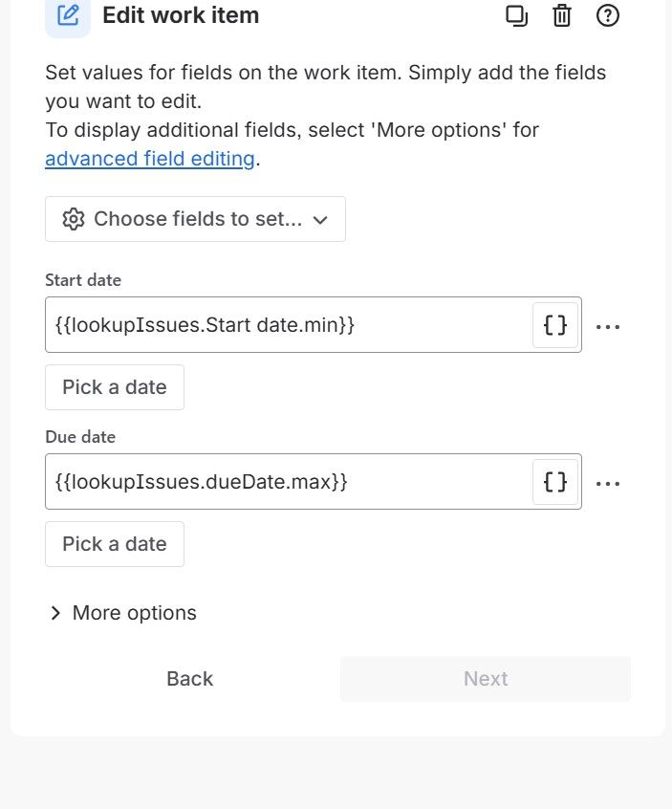This screenshot has width=672, height=809.
Task: Click the gear icon on Choose fields button
Action: 74,219
